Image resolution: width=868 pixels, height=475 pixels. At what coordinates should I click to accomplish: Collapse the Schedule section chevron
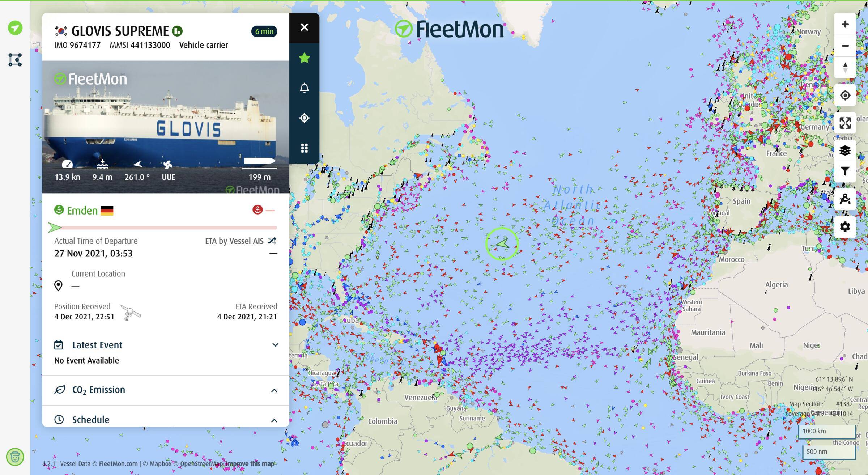pos(274,420)
